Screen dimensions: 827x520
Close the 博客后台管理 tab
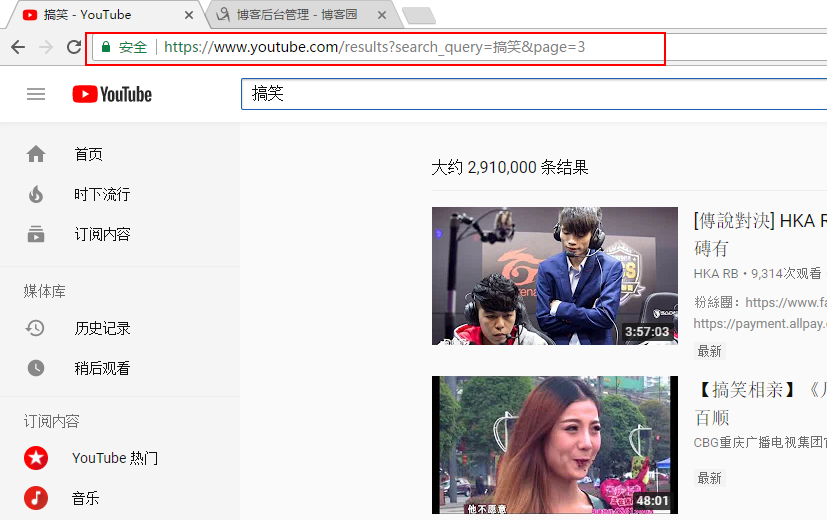(382, 15)
